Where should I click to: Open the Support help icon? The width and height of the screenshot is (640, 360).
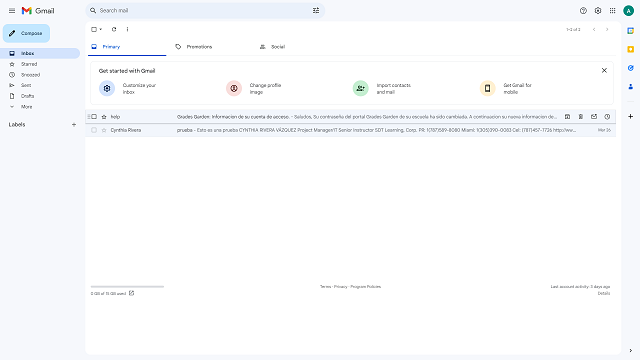pyautogui.click(x=583, y=11)
